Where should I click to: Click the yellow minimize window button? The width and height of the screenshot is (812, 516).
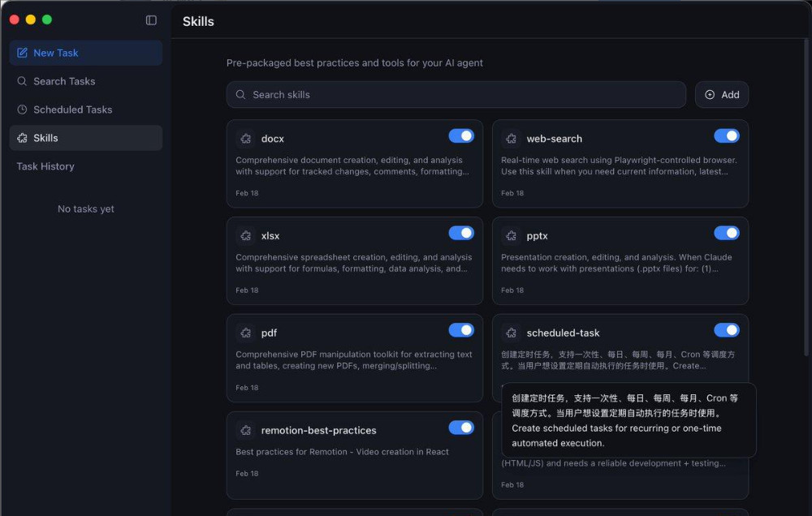click(x=31, y=19)
